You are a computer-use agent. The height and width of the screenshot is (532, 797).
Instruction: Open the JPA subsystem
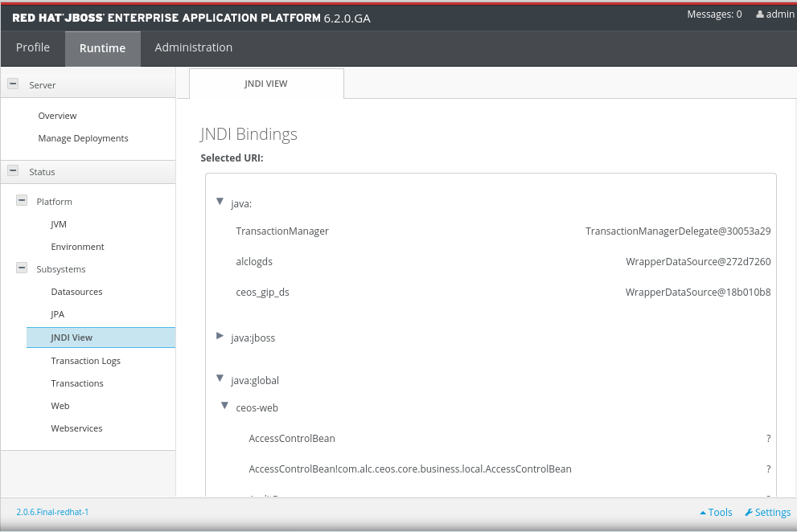coord(57,314)
